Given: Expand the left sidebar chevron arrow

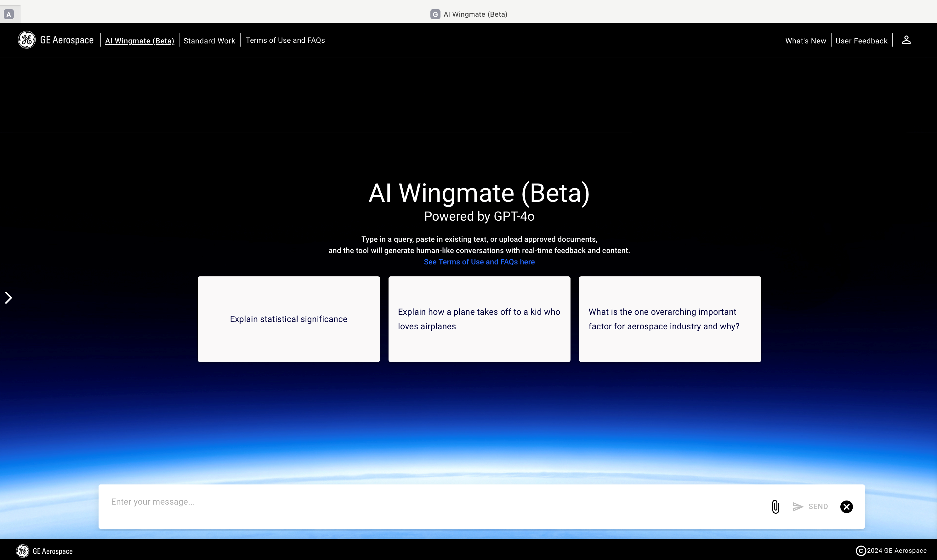Looking at the screenshot, I should tap(8, 297).
